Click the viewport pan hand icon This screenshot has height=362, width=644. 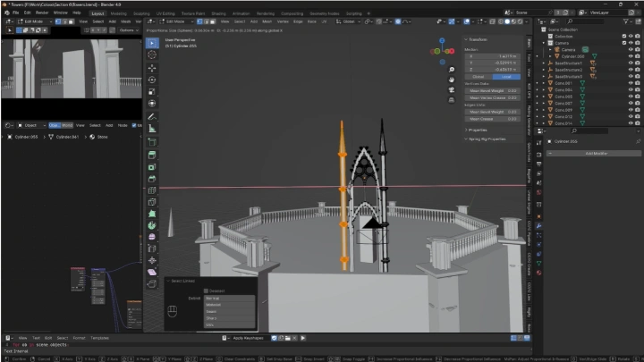click(452, 80)
